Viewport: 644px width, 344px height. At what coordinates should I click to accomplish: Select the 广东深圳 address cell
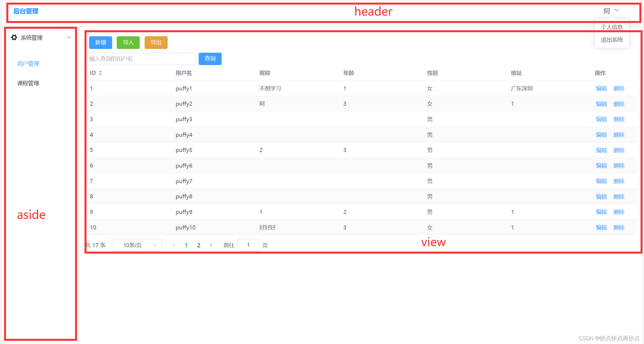click(522, 88)
